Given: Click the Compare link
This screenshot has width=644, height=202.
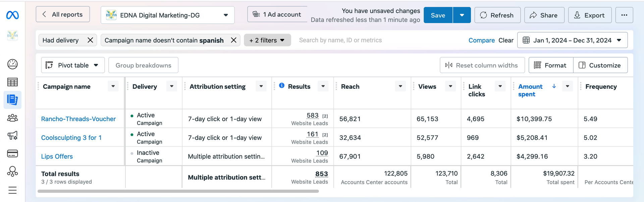Looking at the screenshot, I should (481, 40).
